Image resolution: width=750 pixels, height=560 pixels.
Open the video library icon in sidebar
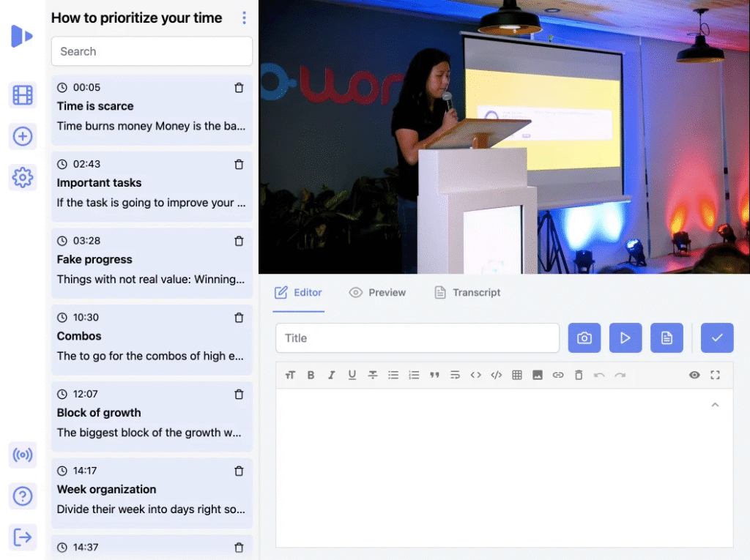point(23,95)
